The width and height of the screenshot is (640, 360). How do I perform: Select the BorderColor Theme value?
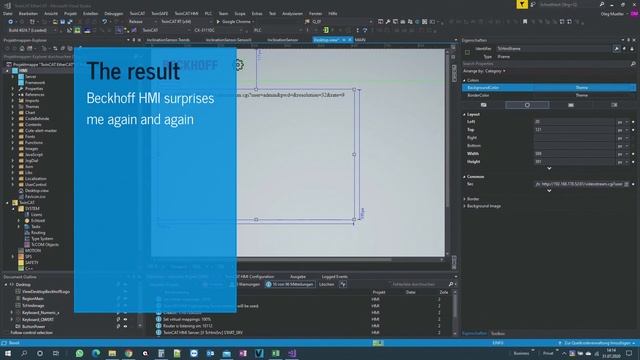[582, 96]
